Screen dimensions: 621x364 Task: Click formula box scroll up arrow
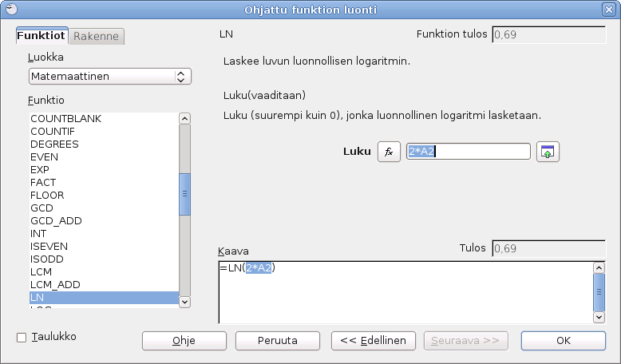coord(599,267)
